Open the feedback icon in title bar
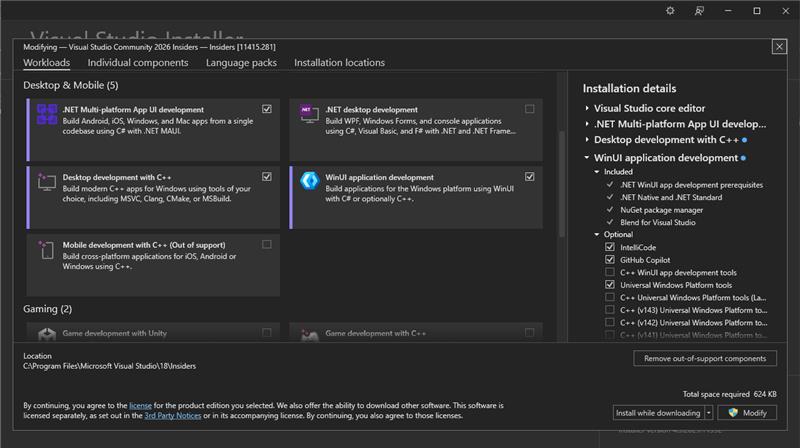The image size is (800, 448). click(699, 11)
